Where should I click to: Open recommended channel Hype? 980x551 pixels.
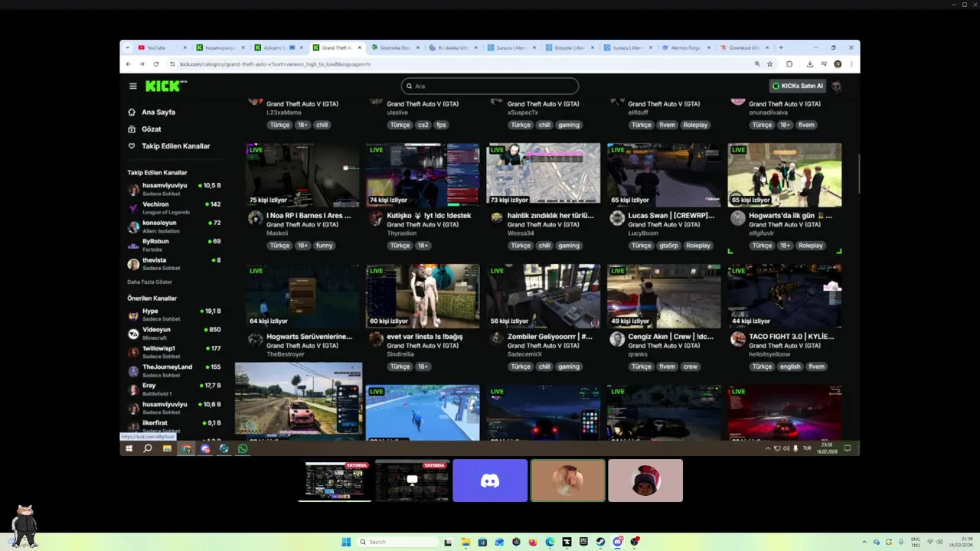click(x=174, y=315)
